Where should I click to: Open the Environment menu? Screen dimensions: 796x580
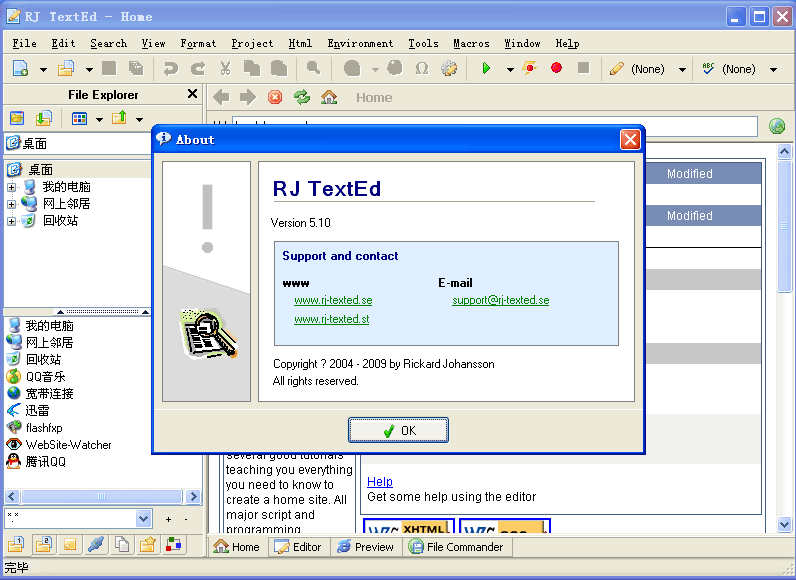360,43
